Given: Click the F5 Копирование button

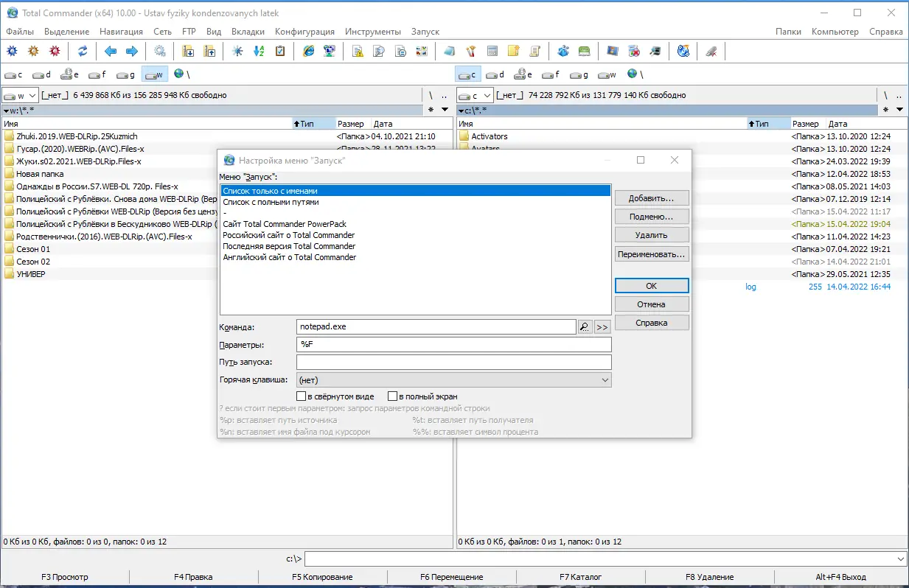Looking at the screenshot, I should coord(322,577).
